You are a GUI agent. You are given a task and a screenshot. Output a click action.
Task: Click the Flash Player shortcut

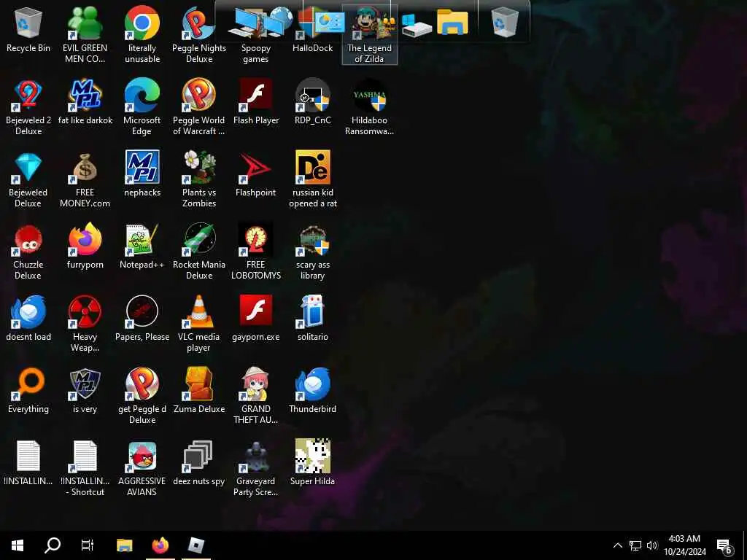[x=256, y=102]
